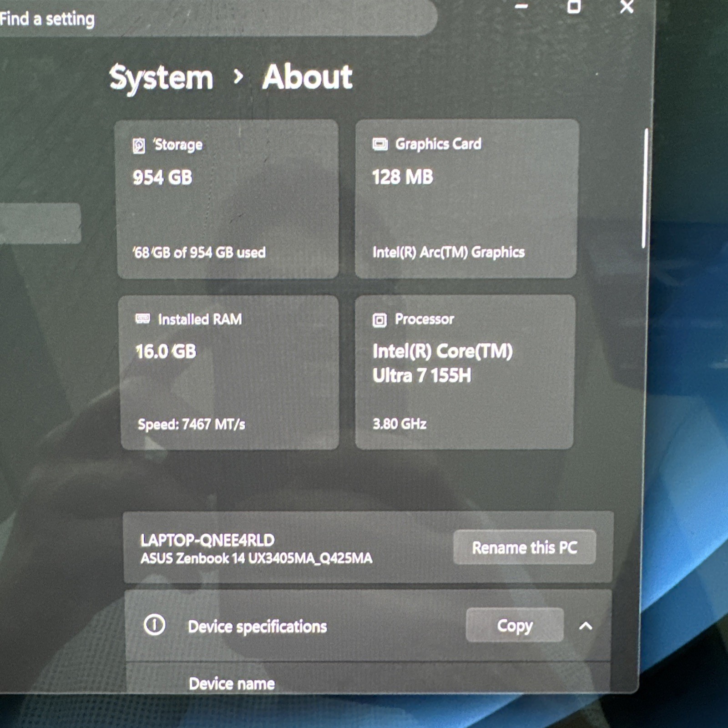Click the 'Device name' label

pyautogui.click(x=232, y=683)
